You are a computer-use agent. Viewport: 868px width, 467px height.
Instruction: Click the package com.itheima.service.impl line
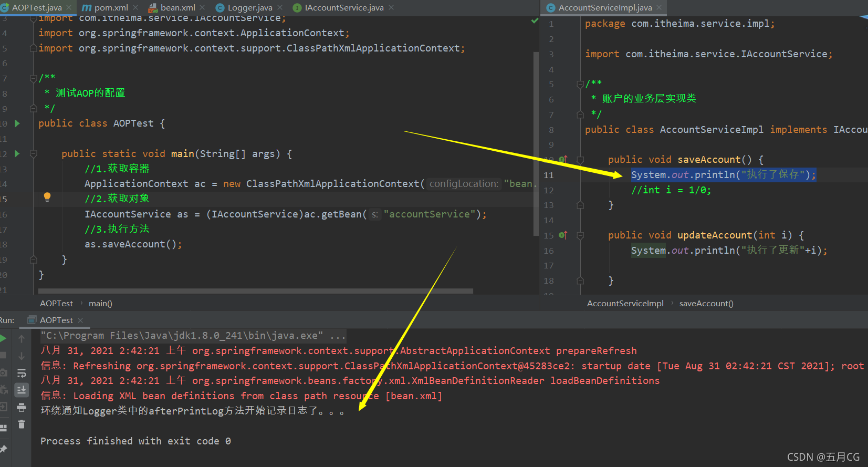(x=680, y=24)
